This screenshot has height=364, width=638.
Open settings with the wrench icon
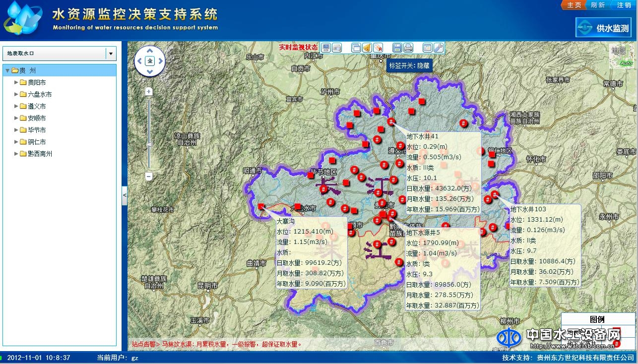tap(438, 48)
